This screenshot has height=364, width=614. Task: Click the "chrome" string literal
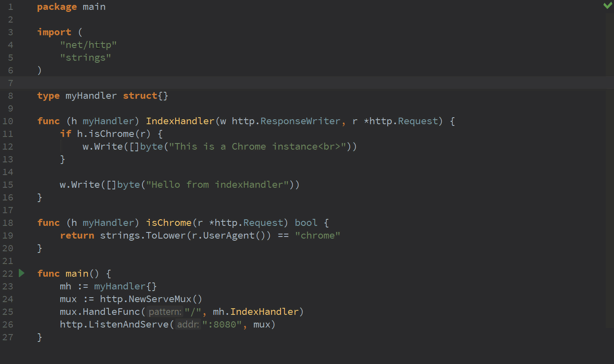click(x=318, y=236)
